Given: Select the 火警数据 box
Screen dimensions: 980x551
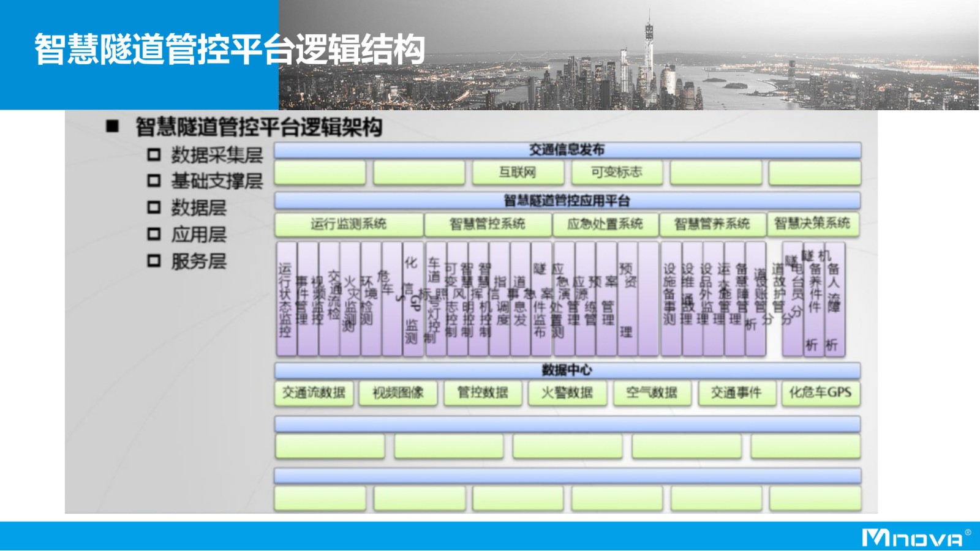Looking at the screenshot, I should [567, 393].
